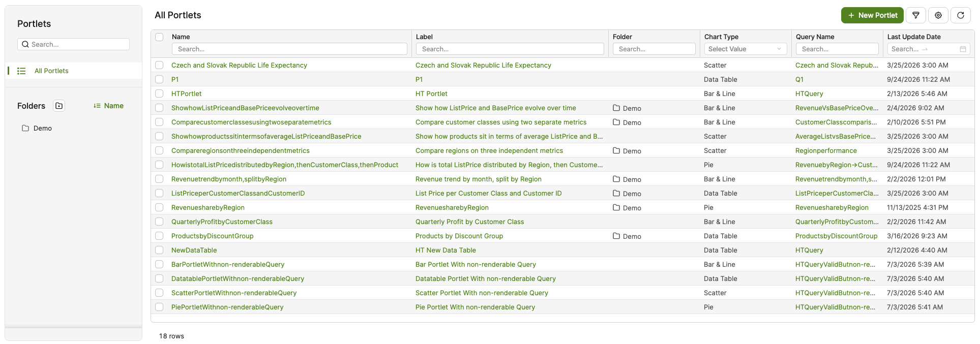Click the Chart Type column header
This screenshot has height=344, width=980.
coord(721,37)
